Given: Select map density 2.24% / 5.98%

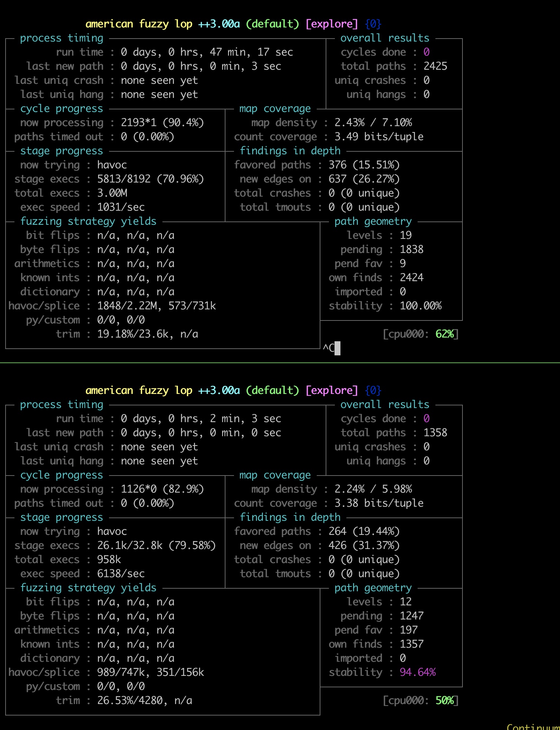Looking at the screenshot, I should [x=373, y=489].
